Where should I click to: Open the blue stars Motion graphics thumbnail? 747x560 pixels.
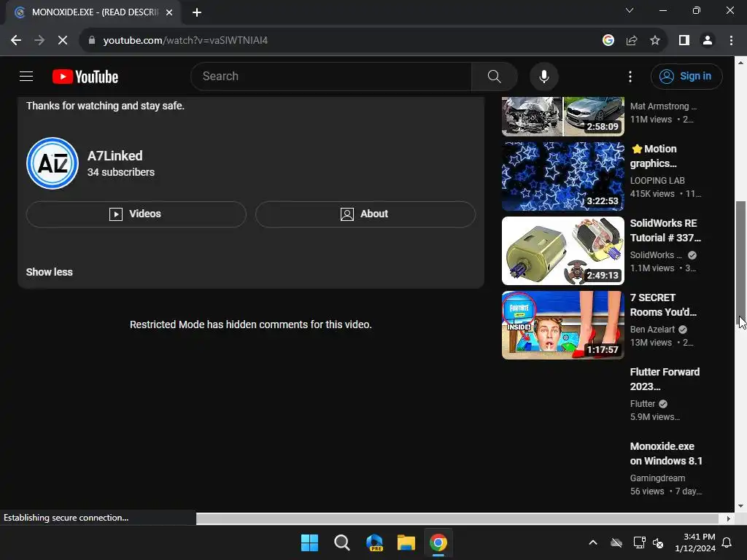pyautogui.click(x=562, y=176)
